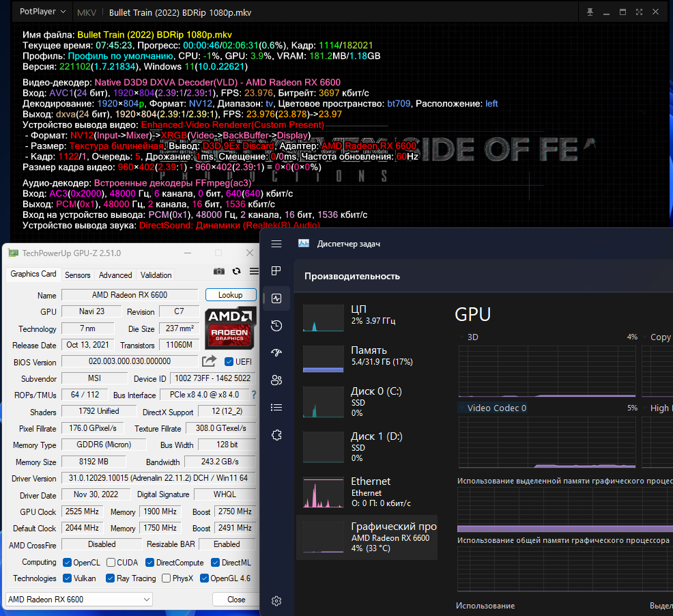Click the PotPlayer file title text
The width and height of the screenshot is (673, 616).
click(180, 12)
